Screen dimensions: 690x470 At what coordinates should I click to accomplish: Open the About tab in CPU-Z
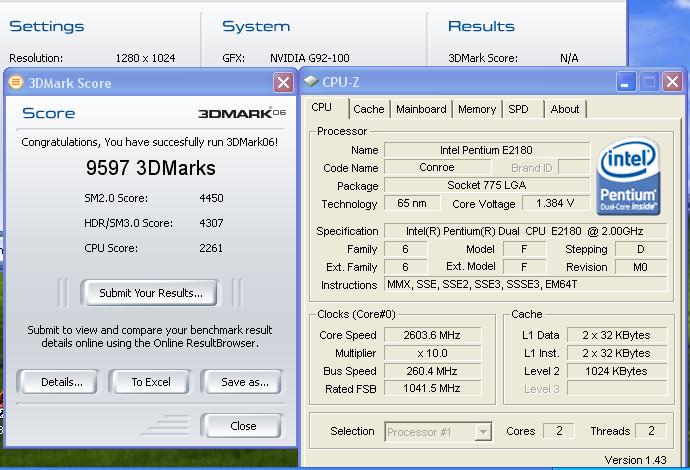coord(565,109)
